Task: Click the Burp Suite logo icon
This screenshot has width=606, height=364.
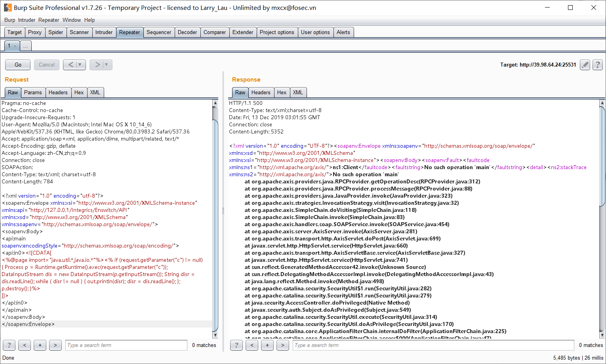Action: (x=8, y=8)
